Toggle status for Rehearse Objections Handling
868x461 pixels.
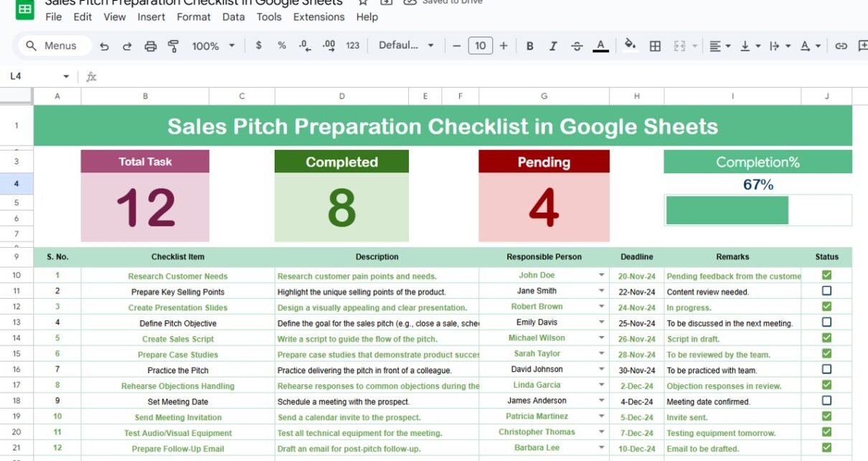[826, 385]
